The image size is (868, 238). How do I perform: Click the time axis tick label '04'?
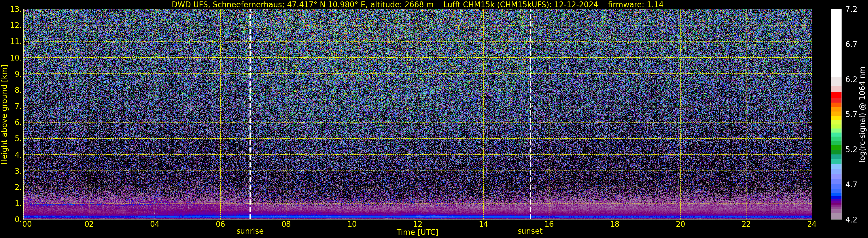pos(155,224)
